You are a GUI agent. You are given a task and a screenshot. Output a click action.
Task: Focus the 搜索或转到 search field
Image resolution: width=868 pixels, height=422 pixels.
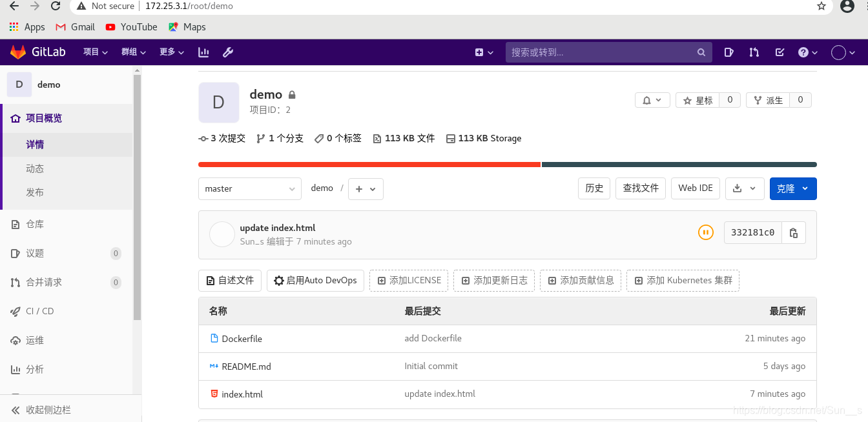coord(608,52)
